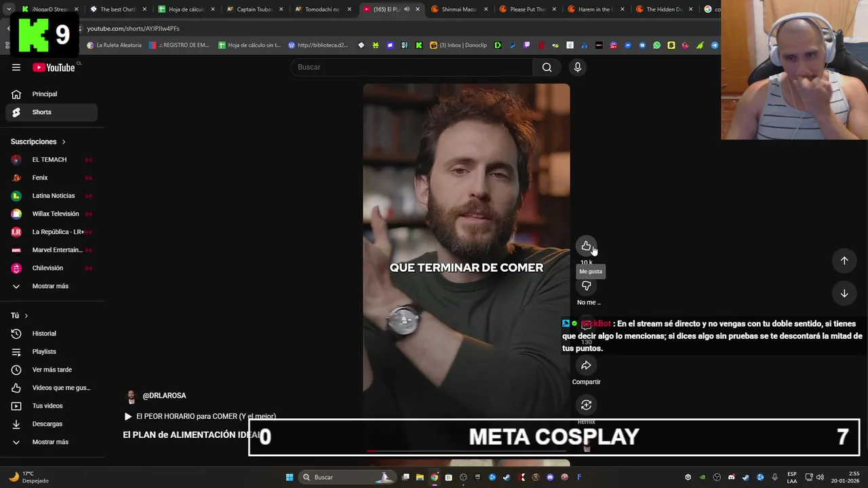This screenshot has width=868, height=488.
Task: Click the Windows taskbar Buscar box
Action: pyautogui.click(x=346, y=477)
